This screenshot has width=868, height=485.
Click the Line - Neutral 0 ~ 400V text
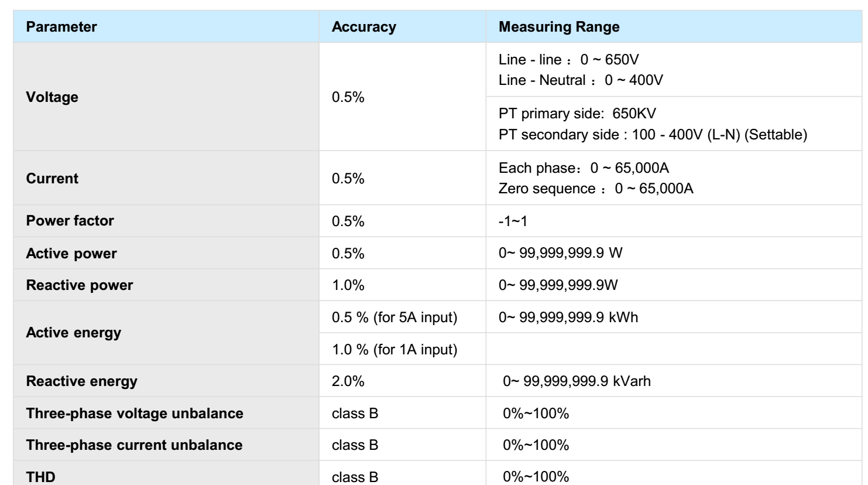[581, 80]
